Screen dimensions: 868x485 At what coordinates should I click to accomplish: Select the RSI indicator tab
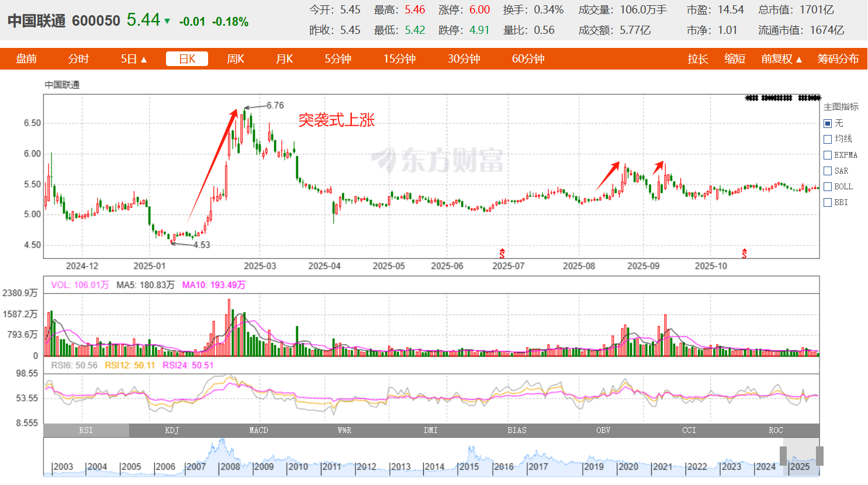tap(86, 430)
